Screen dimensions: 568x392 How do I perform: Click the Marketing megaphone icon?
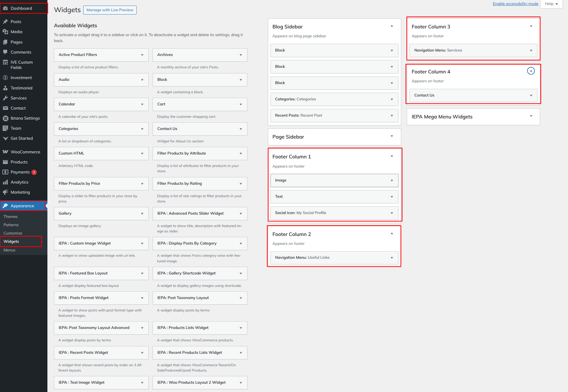pyautogui.click(x=5, y=192)
